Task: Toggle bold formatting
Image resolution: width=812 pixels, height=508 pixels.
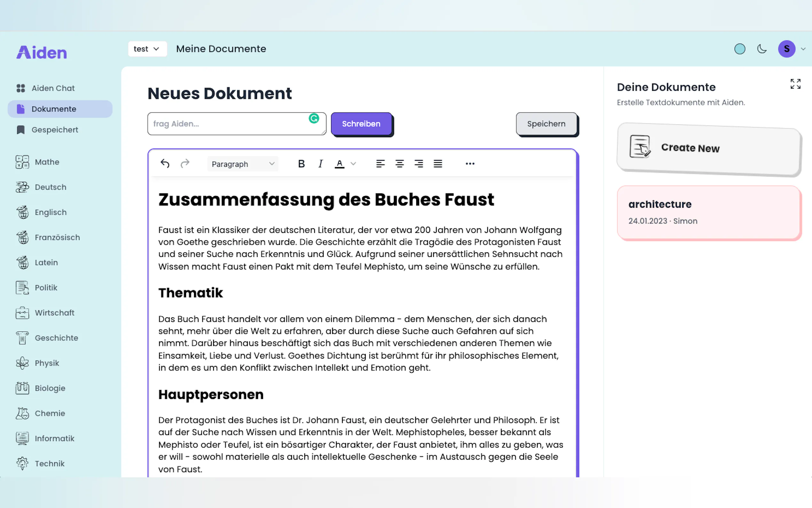Action: point(301,163)
